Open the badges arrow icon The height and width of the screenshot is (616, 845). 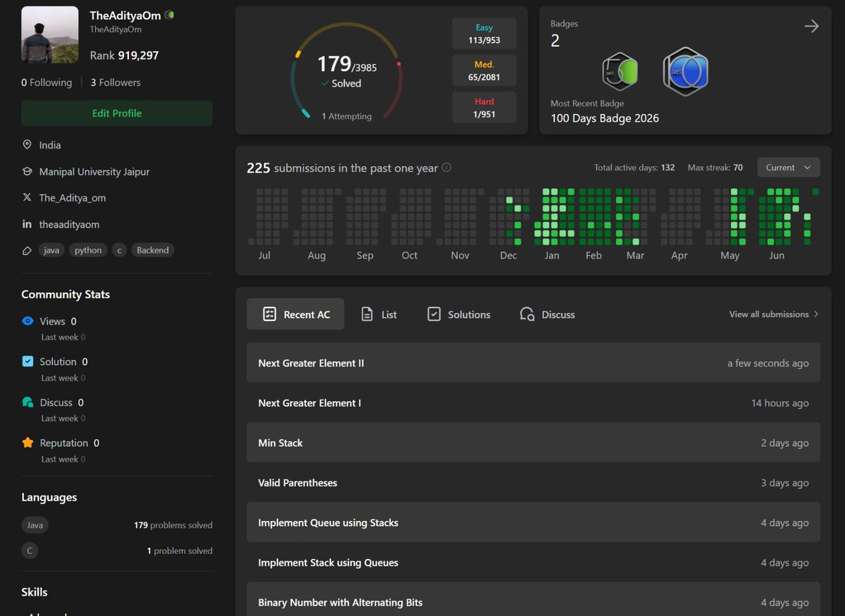pyautogui.click(x=811, y=27)
